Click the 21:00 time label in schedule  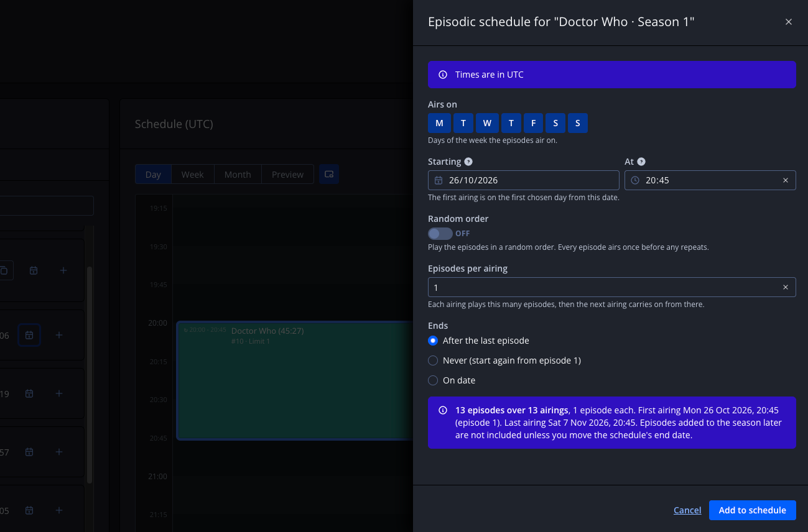[x=158, y=476]
